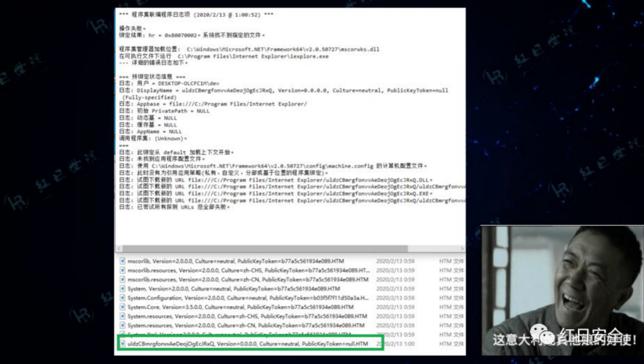Viewport: 644px width, 364px height.
Task: Click the line with the mscorwks.dll path
Action: [x=250, y=49]
